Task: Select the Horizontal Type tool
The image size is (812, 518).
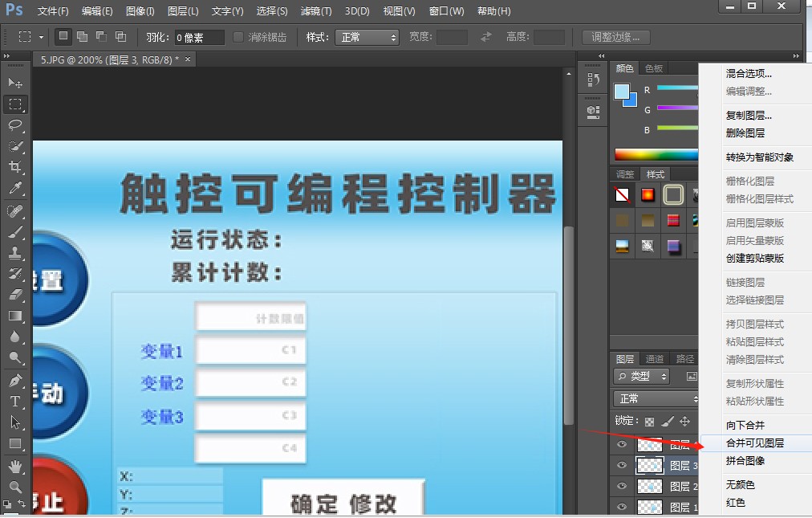Action: [x=15, y=402]
